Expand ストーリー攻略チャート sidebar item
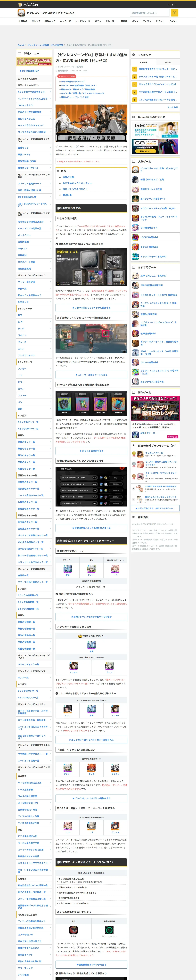 point(34,183)
